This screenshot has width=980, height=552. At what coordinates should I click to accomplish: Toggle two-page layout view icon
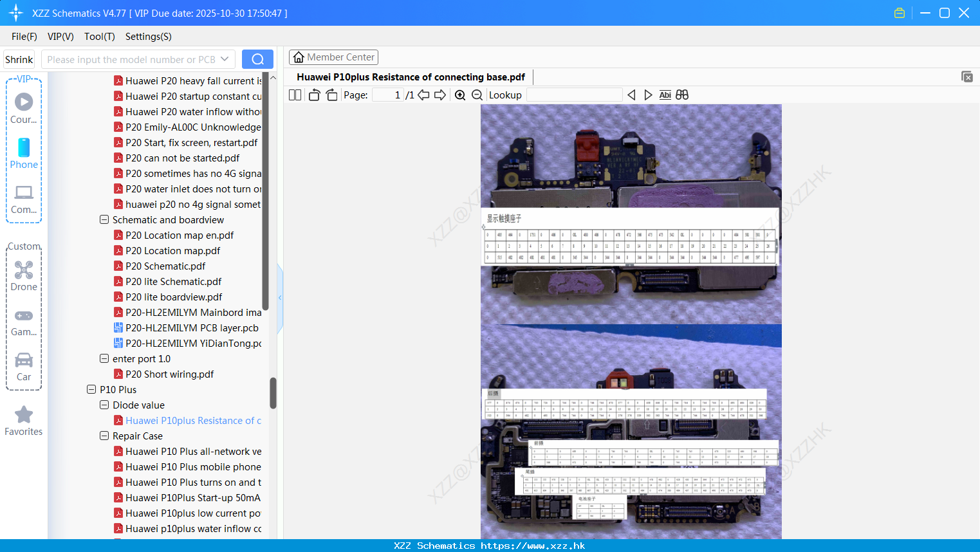pos(295,95)
